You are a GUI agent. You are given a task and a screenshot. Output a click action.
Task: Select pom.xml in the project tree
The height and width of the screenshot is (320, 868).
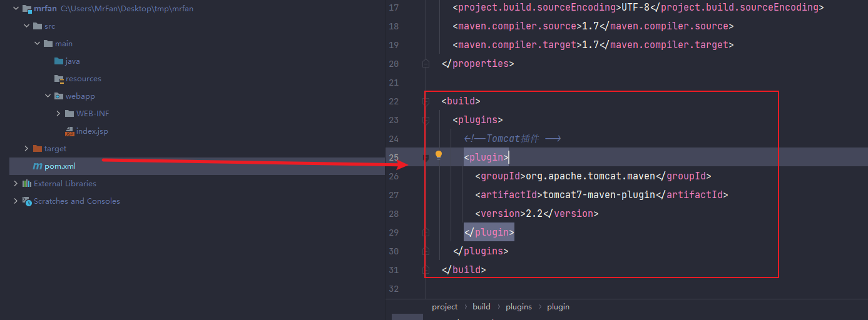pyautogui.click(x=59, y=166)
